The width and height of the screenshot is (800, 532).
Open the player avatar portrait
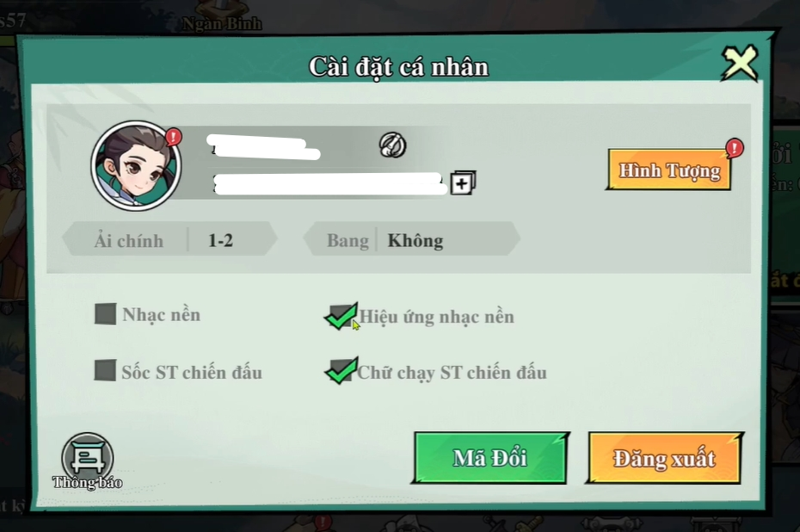click(x=137, y=166)
